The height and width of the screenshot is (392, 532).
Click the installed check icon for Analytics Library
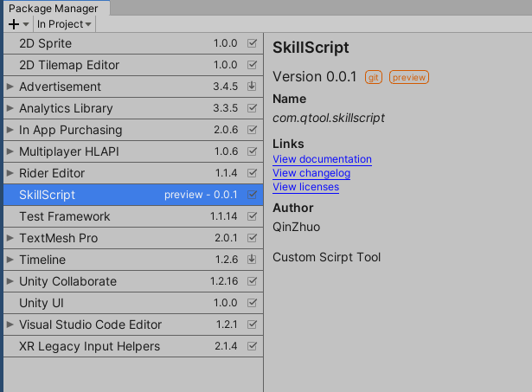(252, 108)
